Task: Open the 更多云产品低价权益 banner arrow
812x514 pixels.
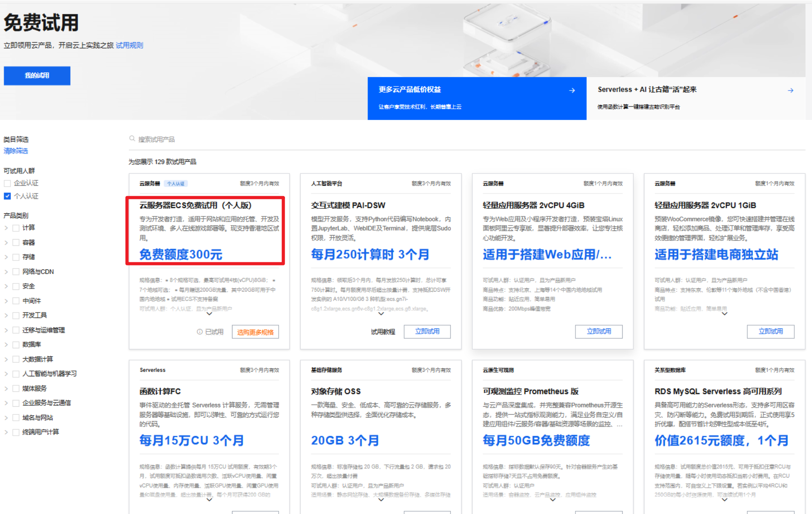Action: (572, 90)
